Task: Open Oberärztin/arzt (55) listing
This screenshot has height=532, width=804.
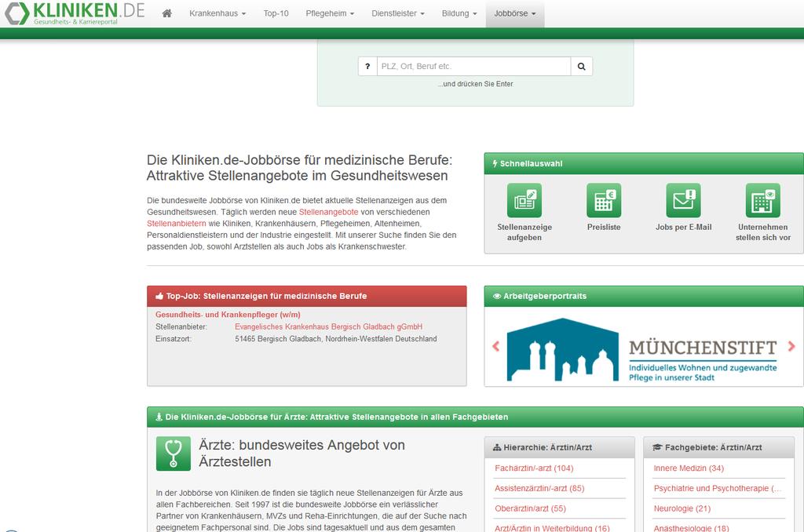Action: [530, 508]
